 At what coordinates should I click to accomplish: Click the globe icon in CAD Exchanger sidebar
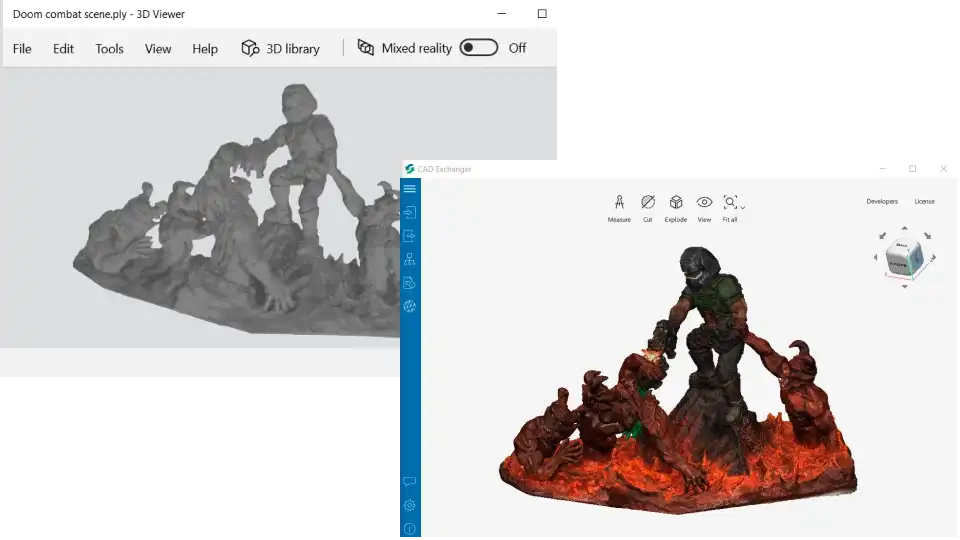[410, 306]
